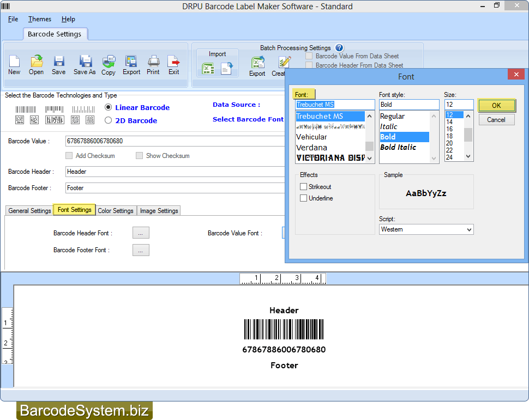Image resolution: width=529 pixels, height=420 pixels.
Task: Click the Export image icon in toolbar
Action: click(x=131, y=62)
